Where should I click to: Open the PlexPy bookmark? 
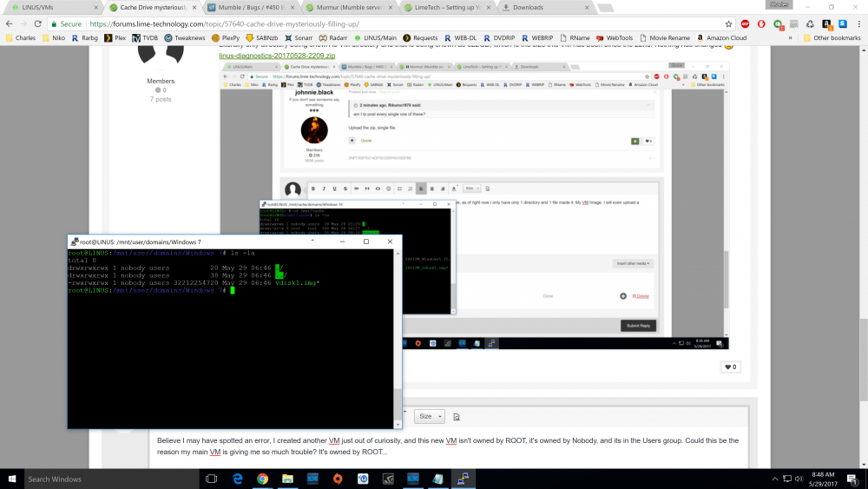[x=226, y=38]
